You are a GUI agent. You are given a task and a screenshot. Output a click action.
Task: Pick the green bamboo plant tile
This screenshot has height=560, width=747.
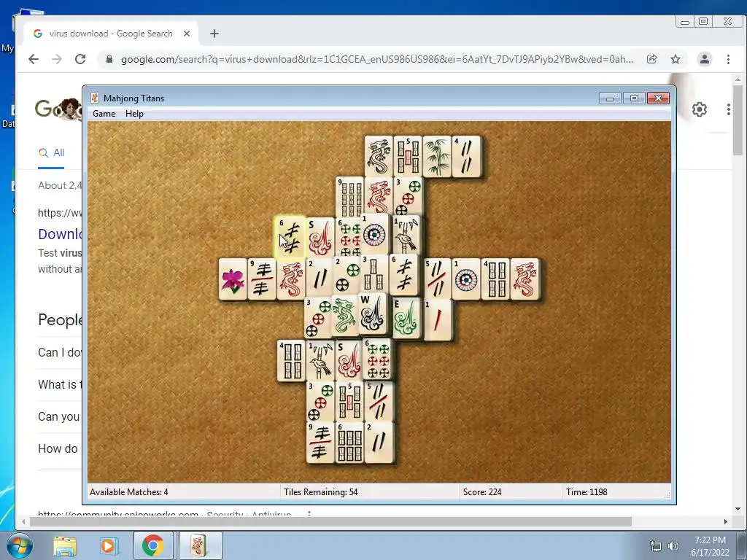click(x=437, y=156)
